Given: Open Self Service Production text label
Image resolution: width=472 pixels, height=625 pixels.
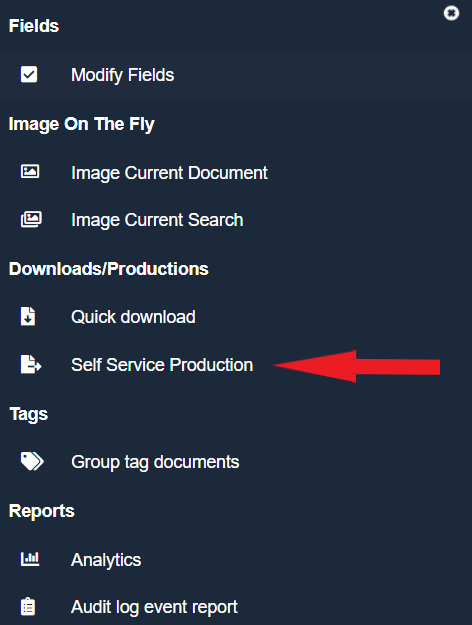Looking at the screenshot, I should click(x=162, y=365).
